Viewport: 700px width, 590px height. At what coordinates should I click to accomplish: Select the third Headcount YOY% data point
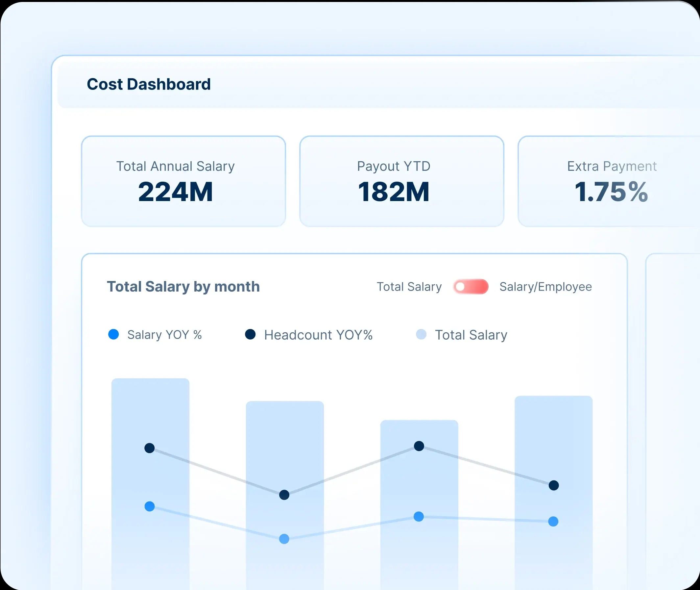pyautogui.click(x=419, y=446)
